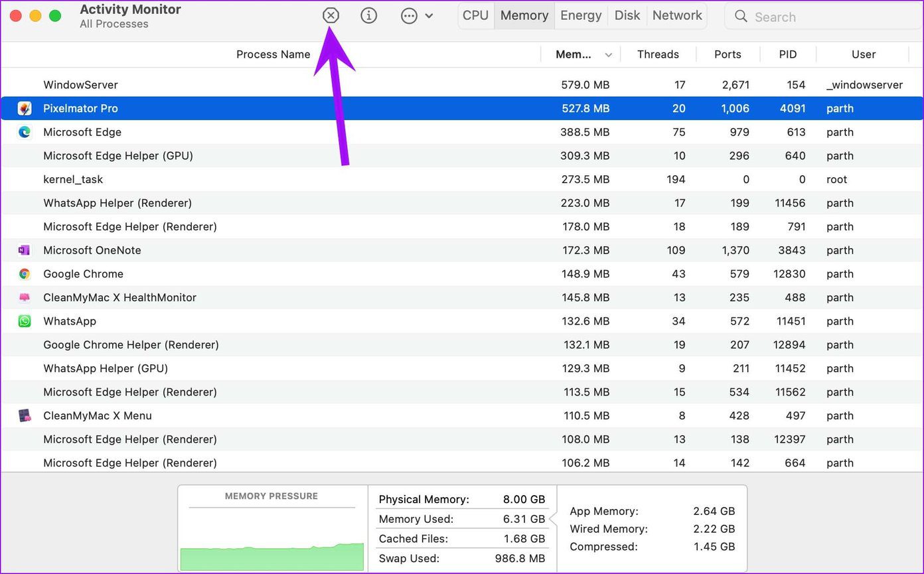
Task: Expand the chevron next to the ellipsis menu
Action: (x=429, y=15)
